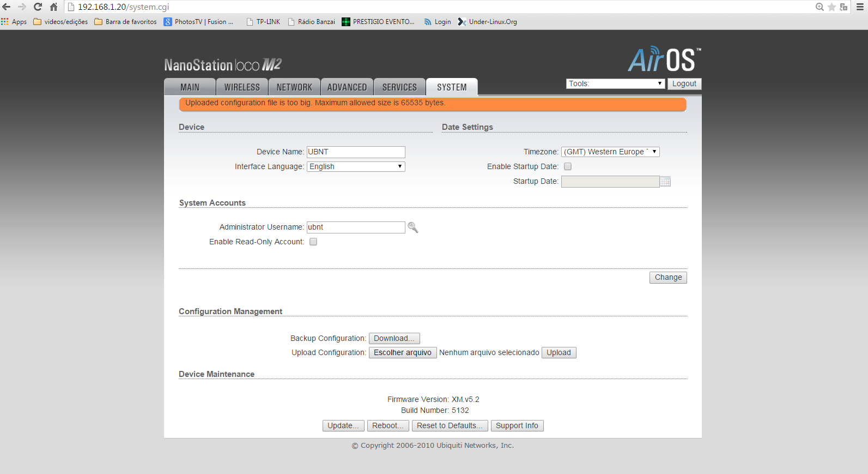The width and height of the screenshot is (868, 474).
Task: Select the SERVICES tab
Action: click(399, 87)
